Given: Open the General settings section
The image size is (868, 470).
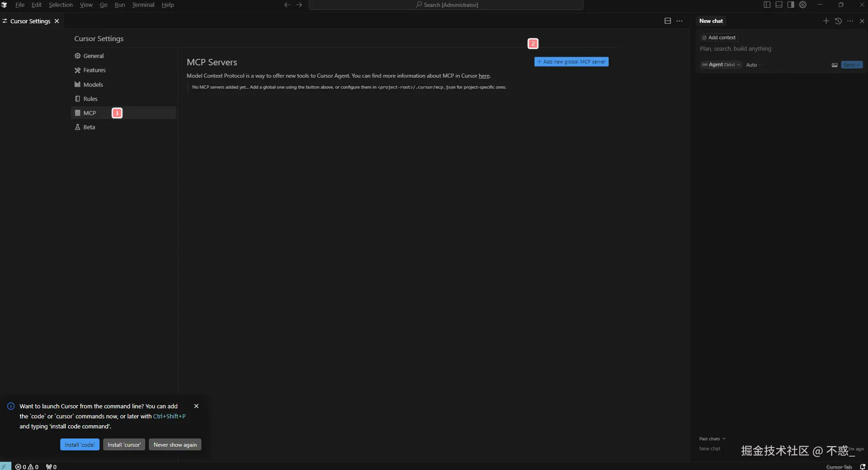Looking at the screenshot, I should [x=123, y=56].
